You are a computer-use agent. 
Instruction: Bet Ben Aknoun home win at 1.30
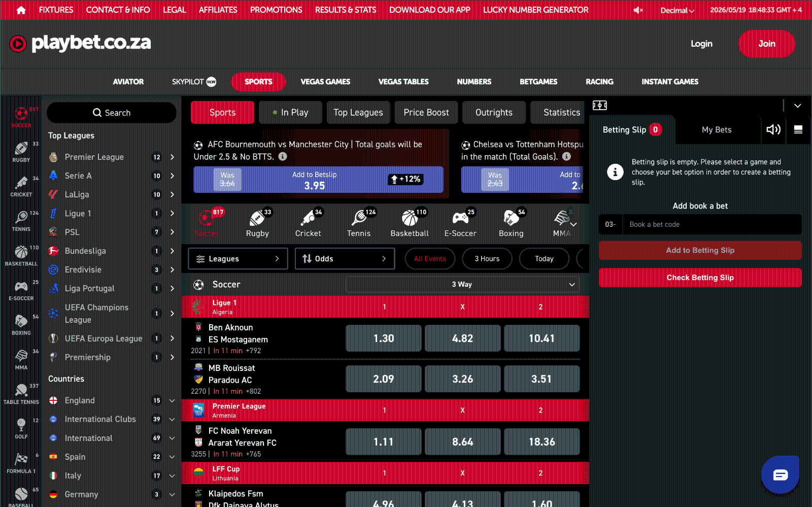click(384, 339)
